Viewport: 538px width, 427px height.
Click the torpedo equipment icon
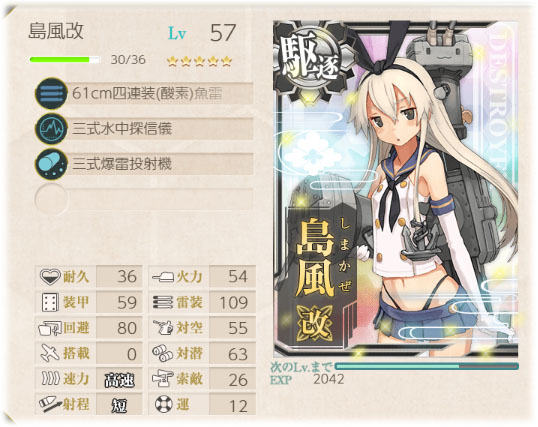click(51, 93)
